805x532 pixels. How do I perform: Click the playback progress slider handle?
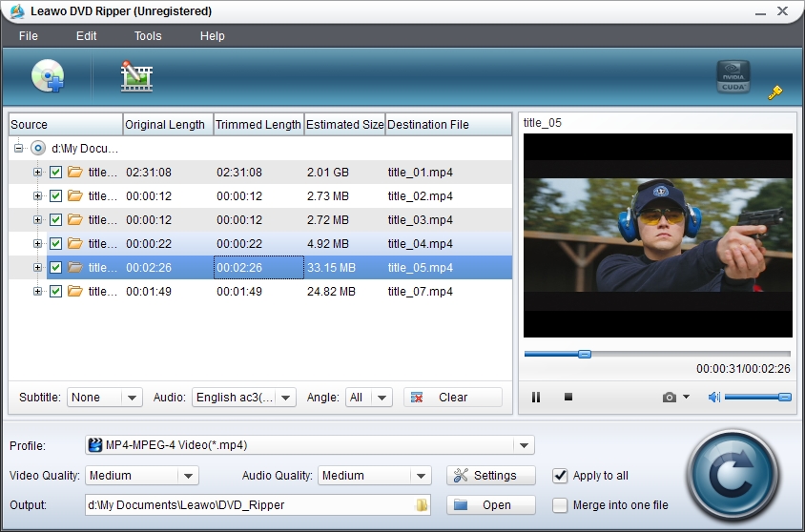[x=585, y=354]
